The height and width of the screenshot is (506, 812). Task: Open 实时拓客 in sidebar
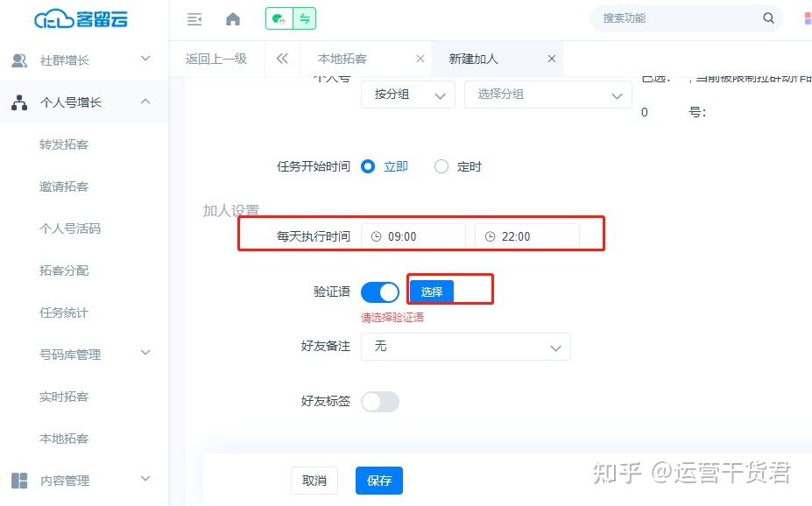click(64, 397)
